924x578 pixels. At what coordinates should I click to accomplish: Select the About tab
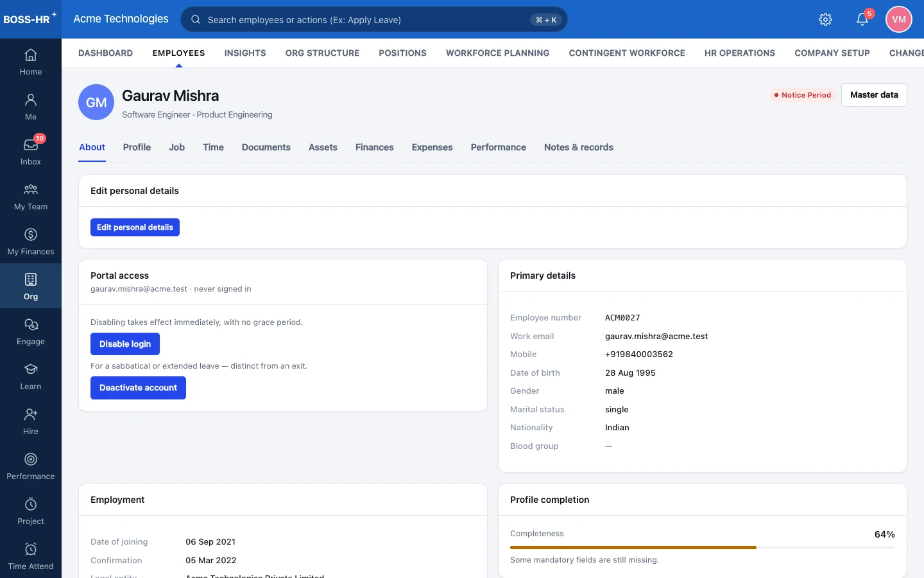pyautogui.click(x=92, y=147)
